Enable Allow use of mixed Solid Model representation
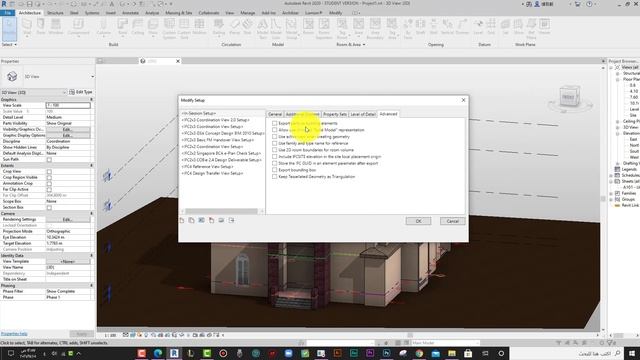The height and width of the screenshot is (360, 640). (x=274, y=130)
